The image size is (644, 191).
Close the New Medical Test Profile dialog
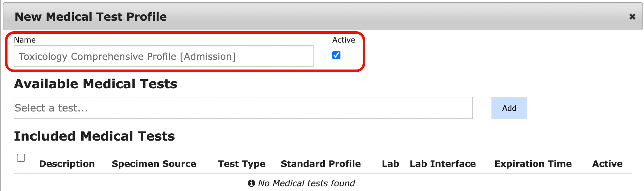point(632,17)
